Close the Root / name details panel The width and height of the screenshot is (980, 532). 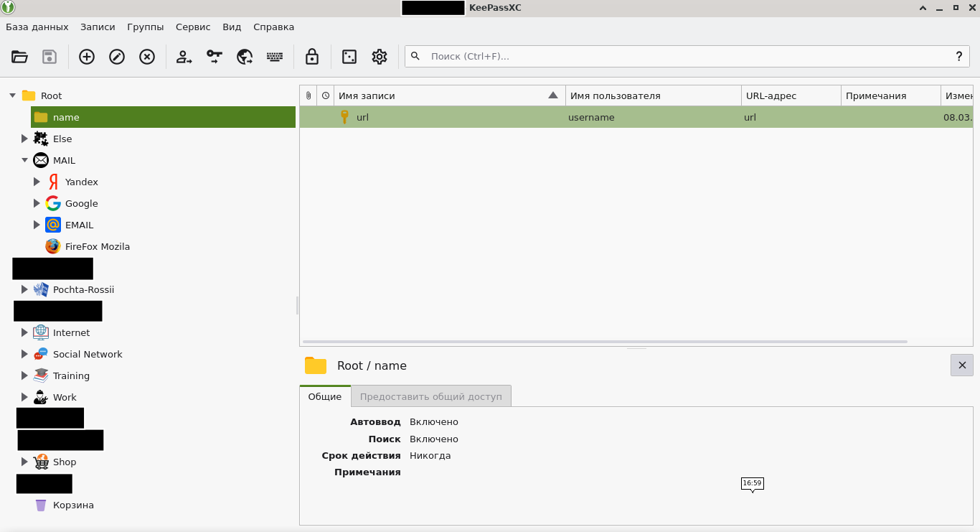tap(962, 365)
